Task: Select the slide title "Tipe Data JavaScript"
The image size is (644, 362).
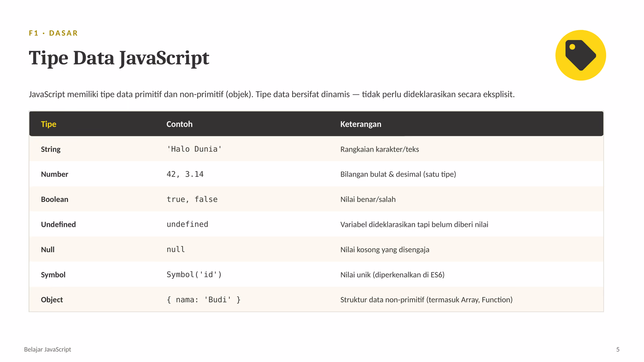Action: click(119, 58)
